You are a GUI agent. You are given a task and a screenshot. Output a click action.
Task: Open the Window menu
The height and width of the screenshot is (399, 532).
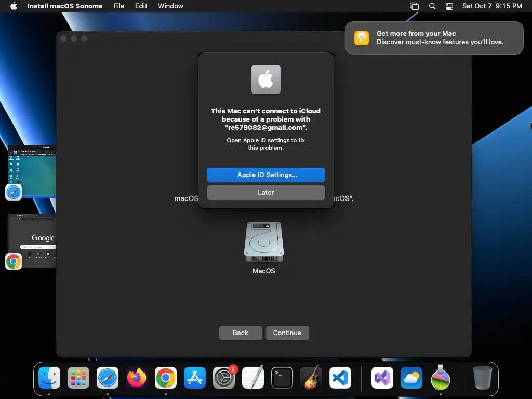coord(170,6)
